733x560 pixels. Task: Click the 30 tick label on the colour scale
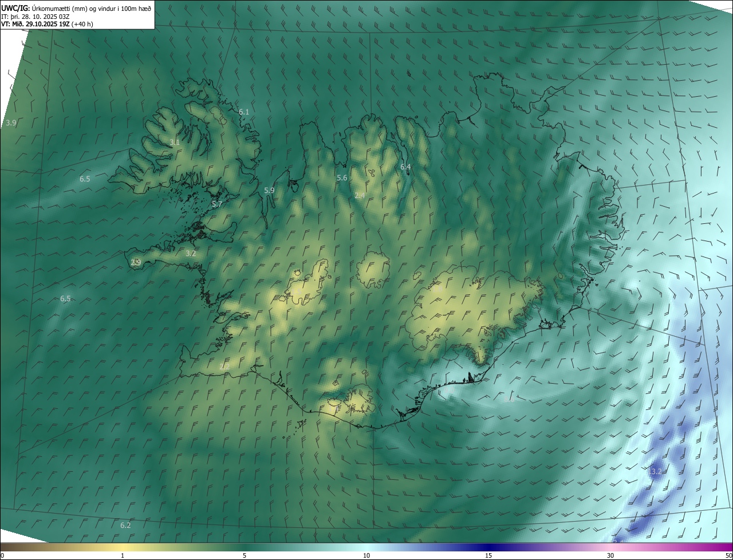pyautogui.click(x=610, y=555)
